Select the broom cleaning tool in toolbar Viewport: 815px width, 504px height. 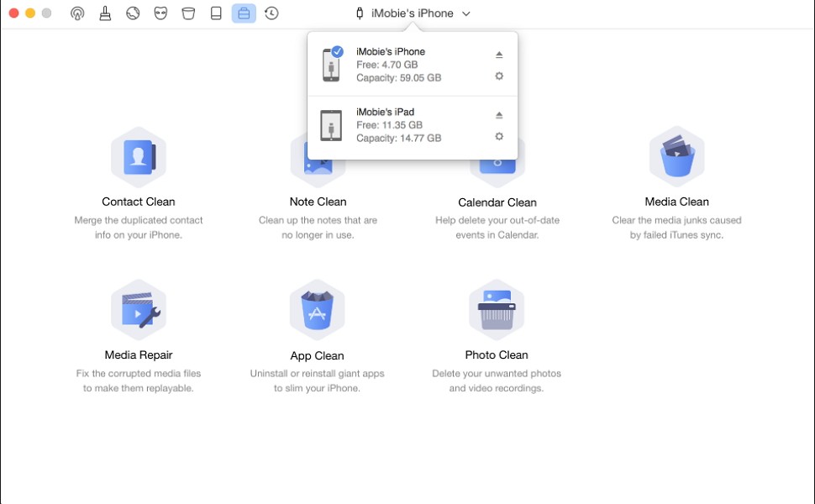tap(105, 13)
